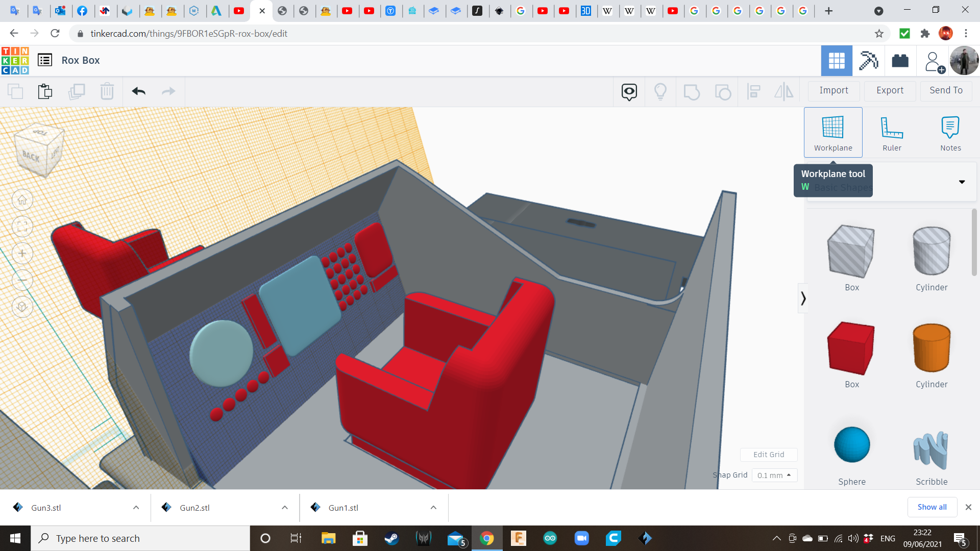Open the Export menu
The width and height of the screenshot is (980, 551).
coord(890,90)
